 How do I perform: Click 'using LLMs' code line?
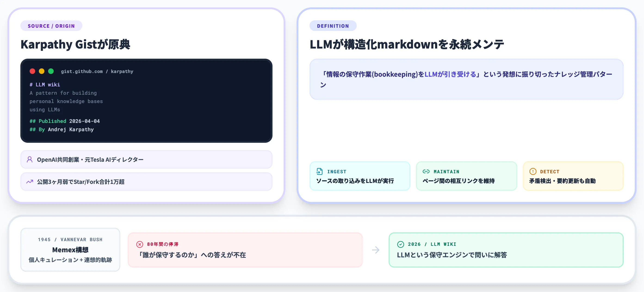45,109
